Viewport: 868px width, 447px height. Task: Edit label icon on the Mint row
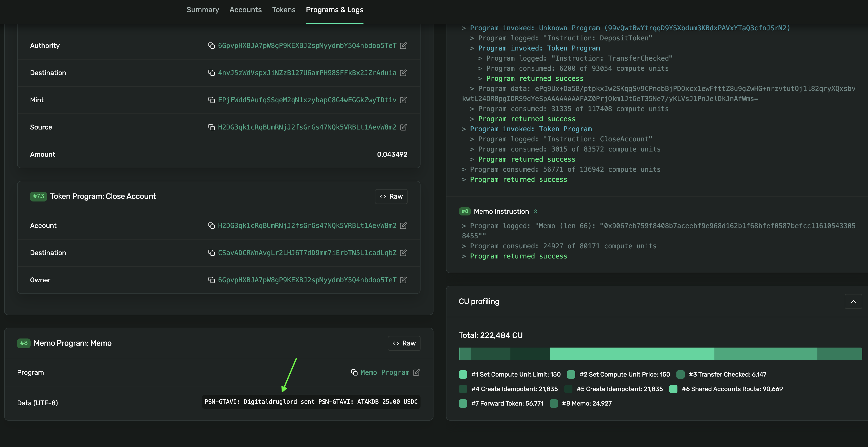tap(403, 100)
